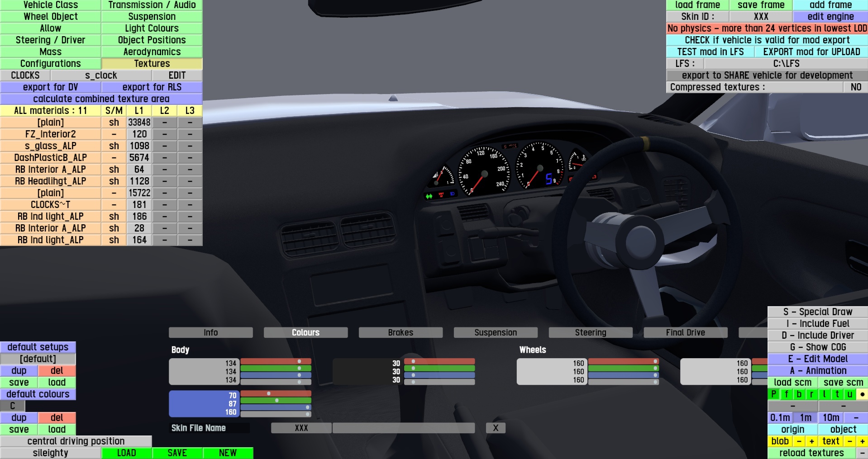Click the yellow dot button
868x459 pixels.
862,394
